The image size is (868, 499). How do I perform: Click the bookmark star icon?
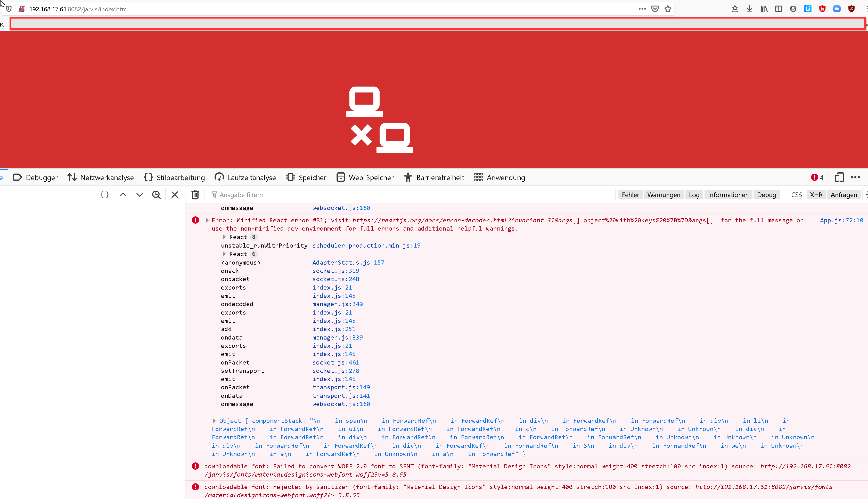[667, 9]
